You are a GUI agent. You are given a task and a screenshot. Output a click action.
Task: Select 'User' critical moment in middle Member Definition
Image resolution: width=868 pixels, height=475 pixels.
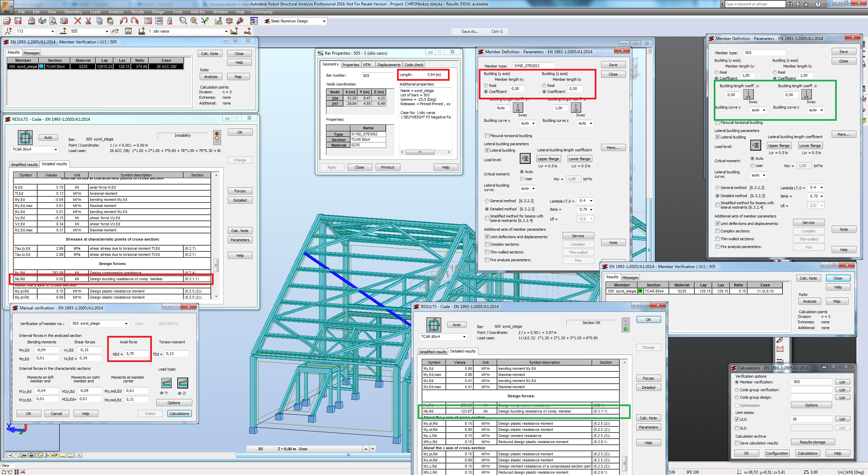click(522, 179)
